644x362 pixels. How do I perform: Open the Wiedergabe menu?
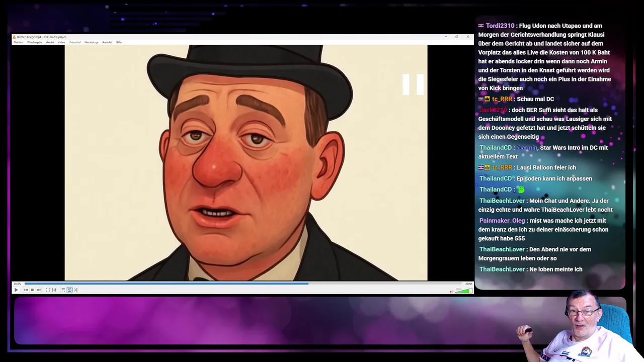(x=35, y=42)
